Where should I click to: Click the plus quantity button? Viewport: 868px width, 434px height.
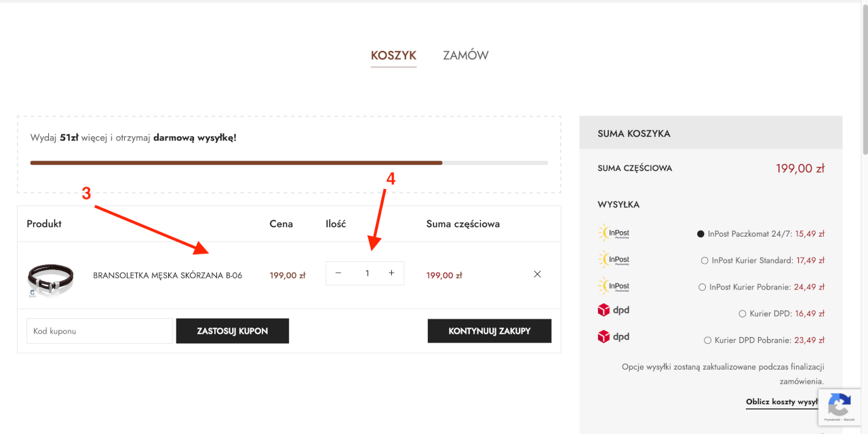click(391, 273)
